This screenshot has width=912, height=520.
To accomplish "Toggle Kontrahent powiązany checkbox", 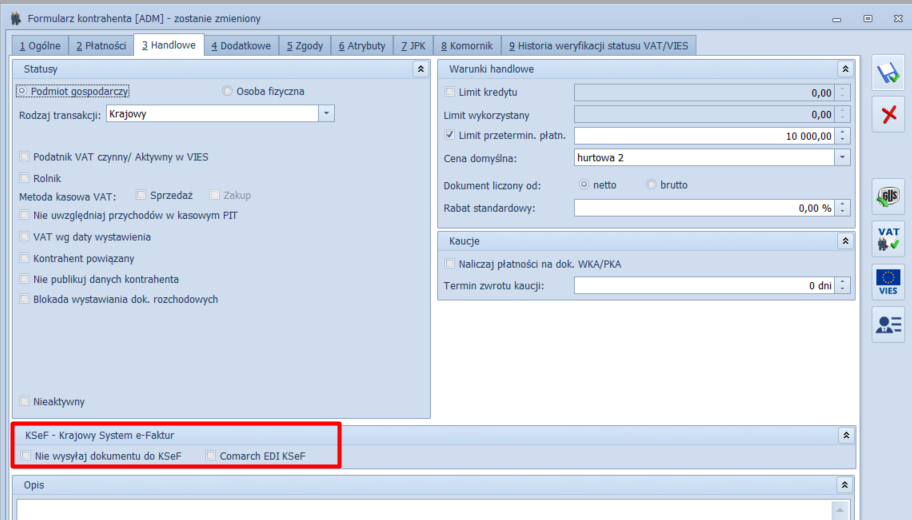I will tap(24, 258).
